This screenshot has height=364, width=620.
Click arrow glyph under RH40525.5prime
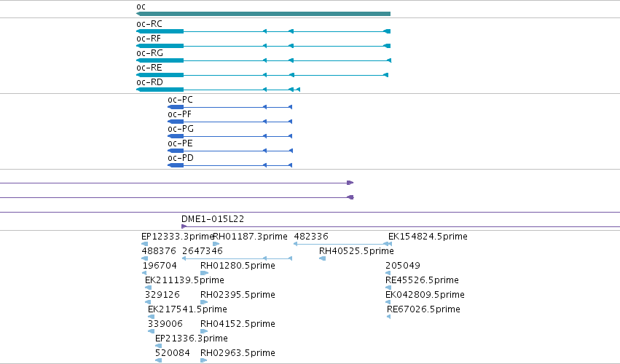[x=322, y=258]
